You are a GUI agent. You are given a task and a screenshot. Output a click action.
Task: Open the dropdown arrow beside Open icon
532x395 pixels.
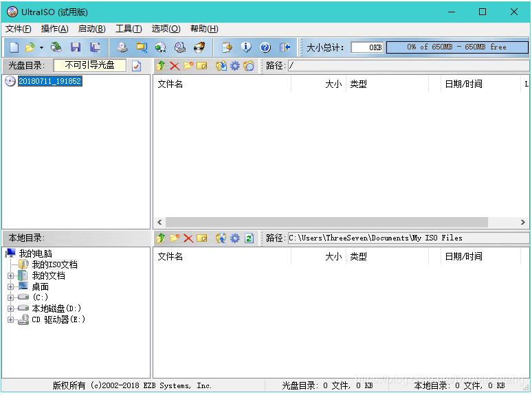coord(41,47)
